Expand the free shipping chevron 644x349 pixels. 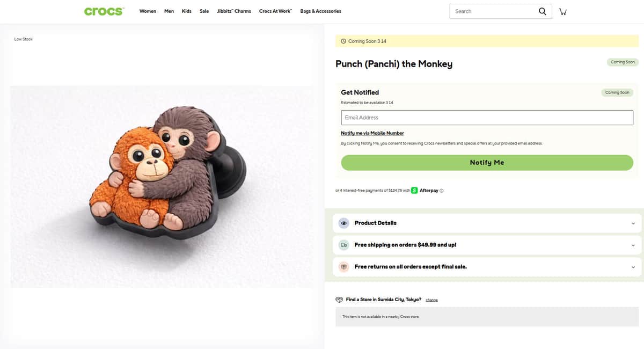[x=633, y=245]
